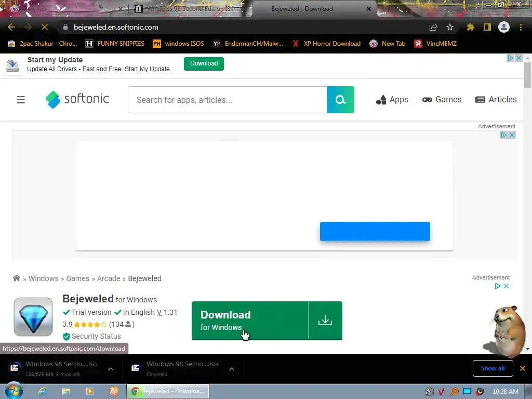Expand options for canceled Windows 98 ISO
532x399 pixels.
(x=232, y=369)
